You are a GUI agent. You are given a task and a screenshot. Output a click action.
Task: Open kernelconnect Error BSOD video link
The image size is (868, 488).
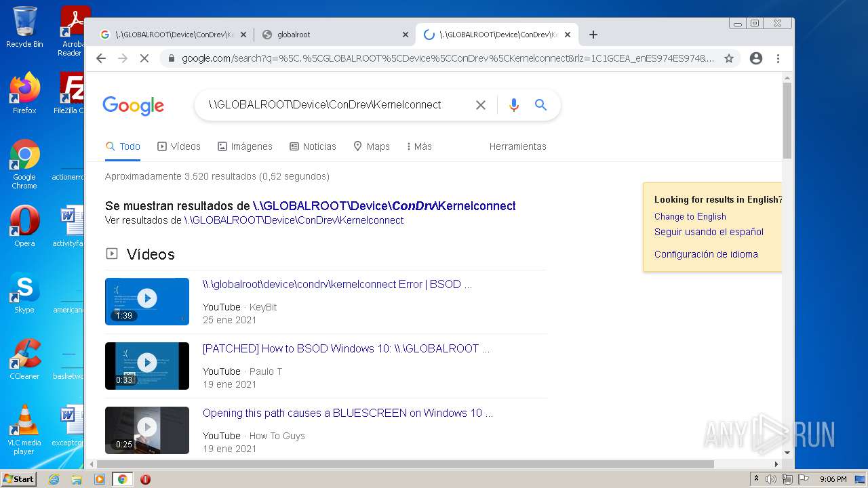337,284
